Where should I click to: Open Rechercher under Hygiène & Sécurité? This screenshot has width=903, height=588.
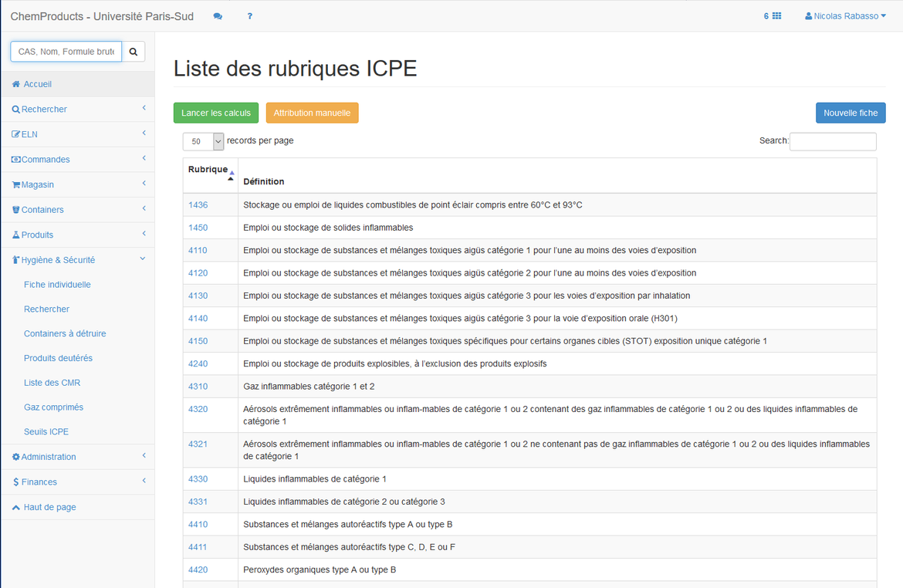click(x=46, y=309)
